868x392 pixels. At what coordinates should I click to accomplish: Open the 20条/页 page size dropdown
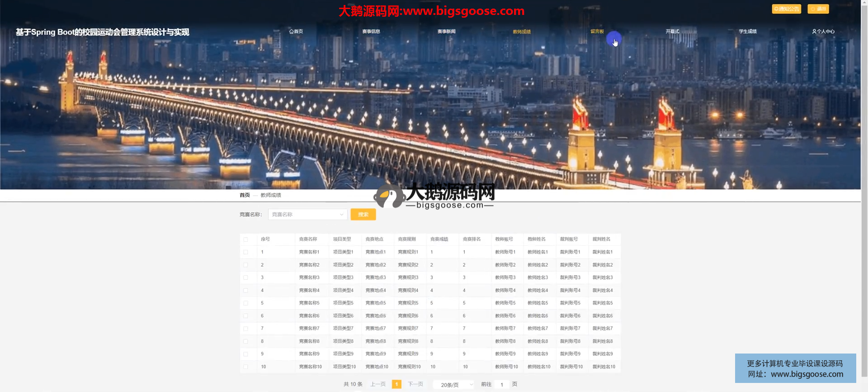point(453,385)
